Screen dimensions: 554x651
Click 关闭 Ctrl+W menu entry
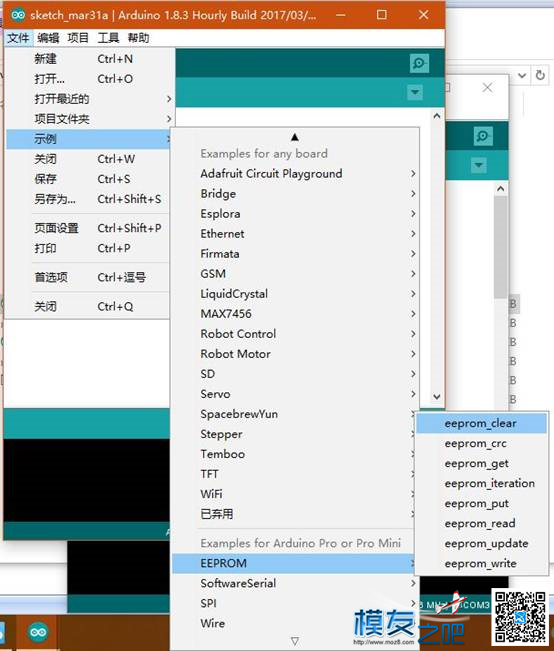(x=89, y=159)
